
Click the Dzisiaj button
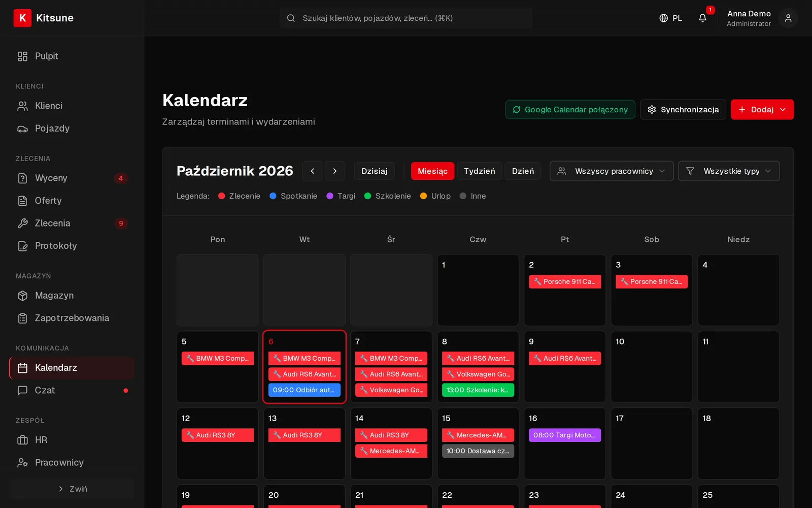pyautogui.click(x=375, y=171)
